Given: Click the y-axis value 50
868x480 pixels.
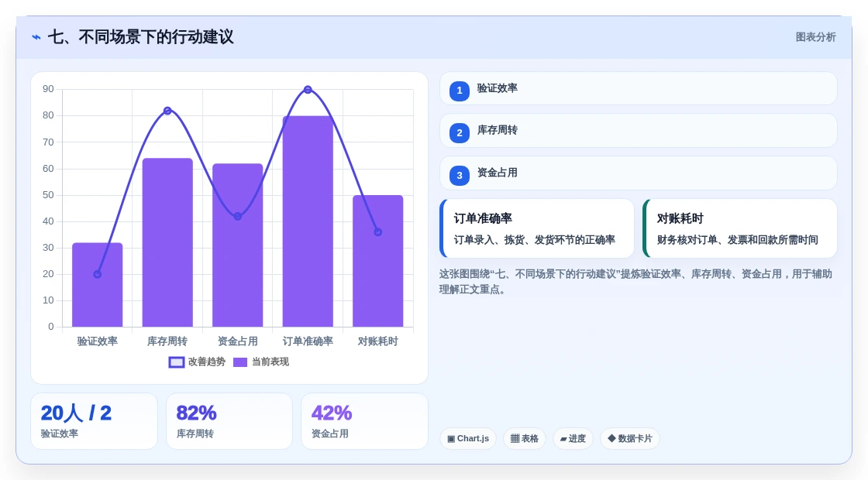Looking at the screenshot, I should (x=48, y=194).
